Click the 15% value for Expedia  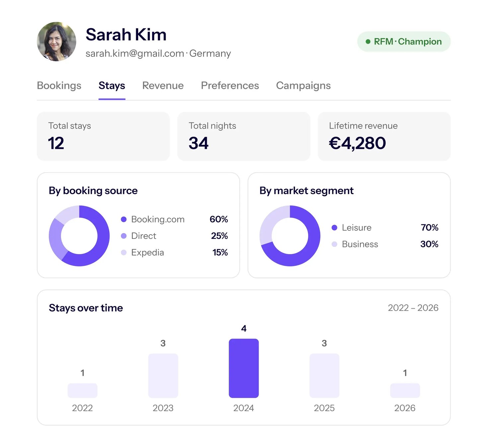[220, 253]
